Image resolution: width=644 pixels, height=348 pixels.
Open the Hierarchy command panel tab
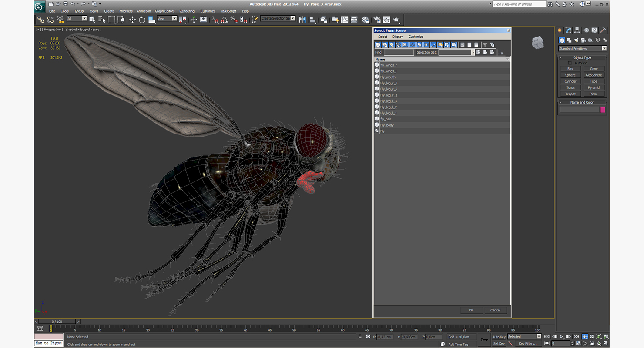coord(577,30)
